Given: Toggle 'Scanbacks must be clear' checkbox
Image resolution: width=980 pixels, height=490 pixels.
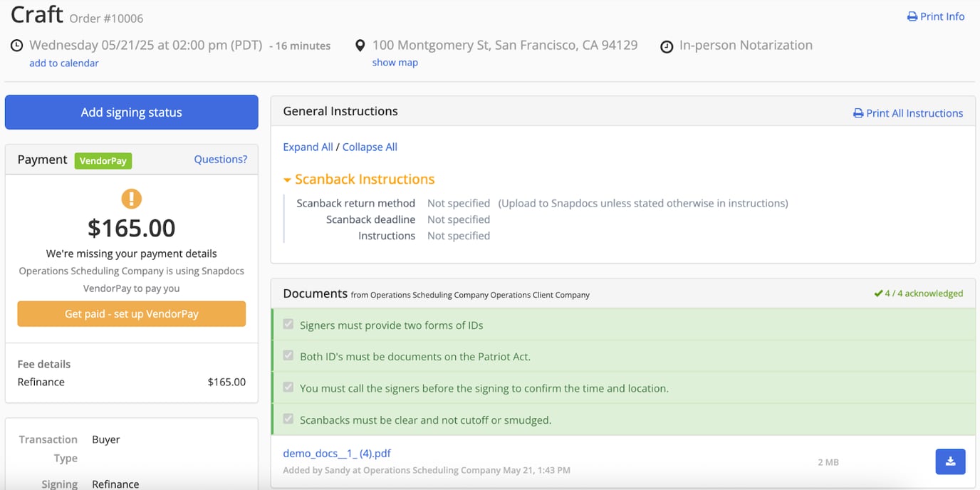Looking at the screenshot, I should (x=288, y=419).
